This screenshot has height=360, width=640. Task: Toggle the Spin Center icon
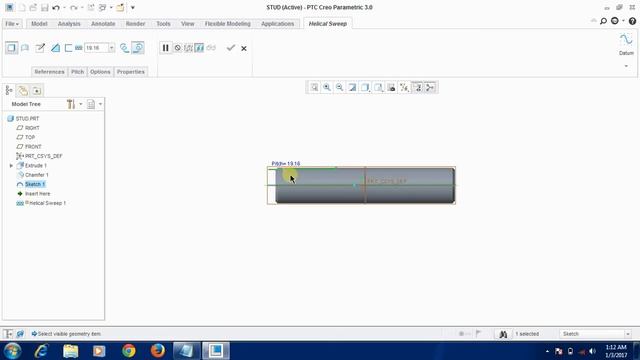(x=430, y=87)
